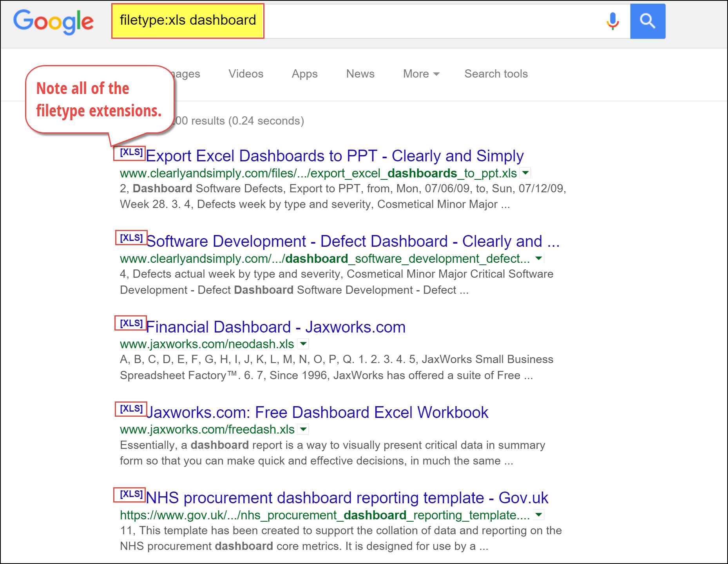Click the microphone voice search icon
The image size is (728, 564).
[x=613, y=21]
